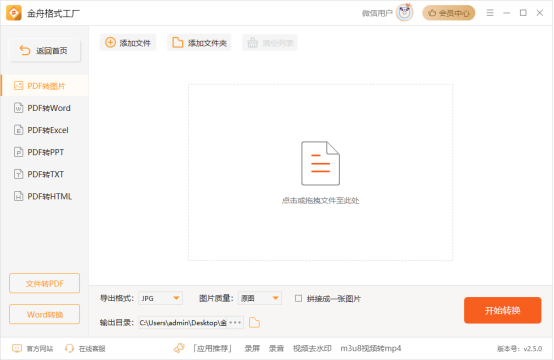This screenshot has height=360, width=554.
Task: Select the PDF转PPT sidebar tab
Action: [45, 152]
